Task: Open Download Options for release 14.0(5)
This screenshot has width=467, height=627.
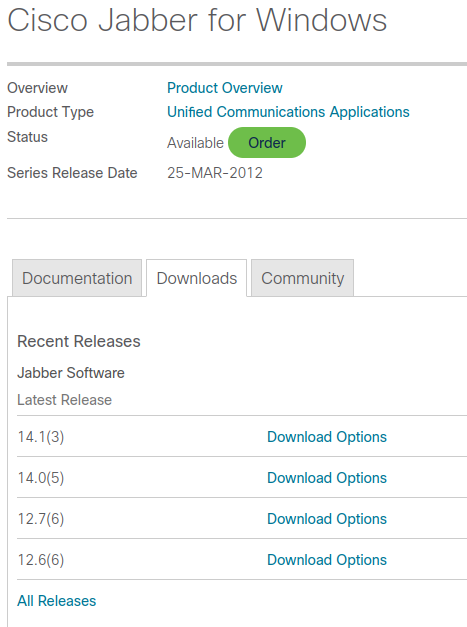Action: tap(327, 478)
